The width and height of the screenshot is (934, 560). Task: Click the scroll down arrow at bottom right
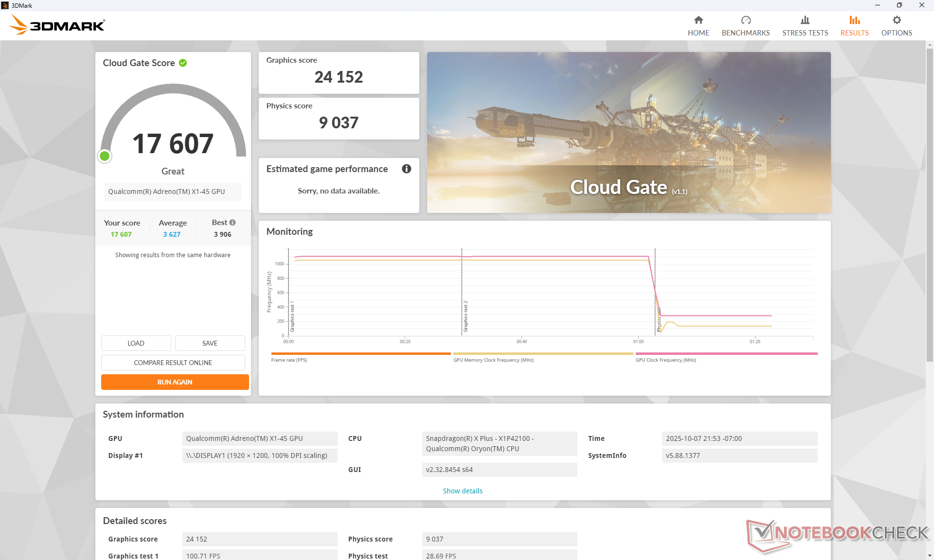pyautogui.click(x=930, y=555)
